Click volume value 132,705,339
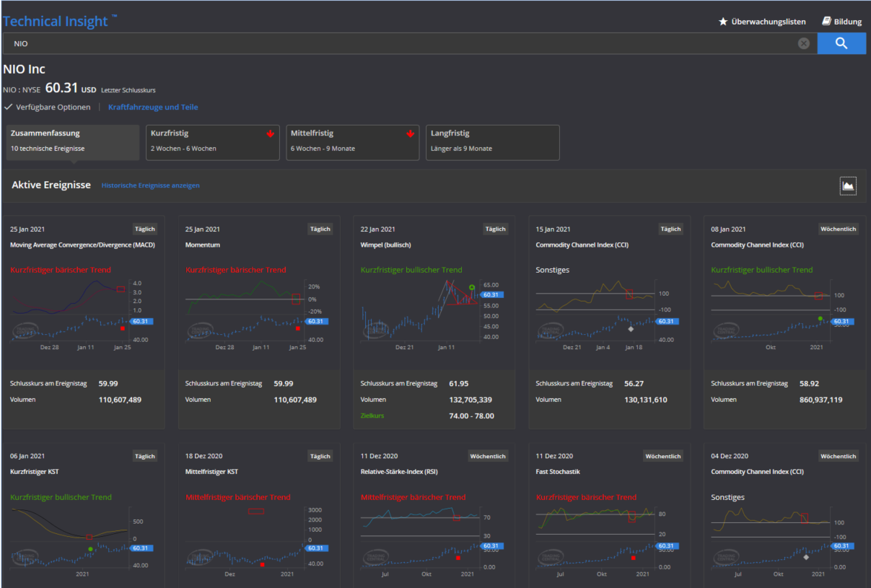Viewport: 871px width, 588px height. 470,400
